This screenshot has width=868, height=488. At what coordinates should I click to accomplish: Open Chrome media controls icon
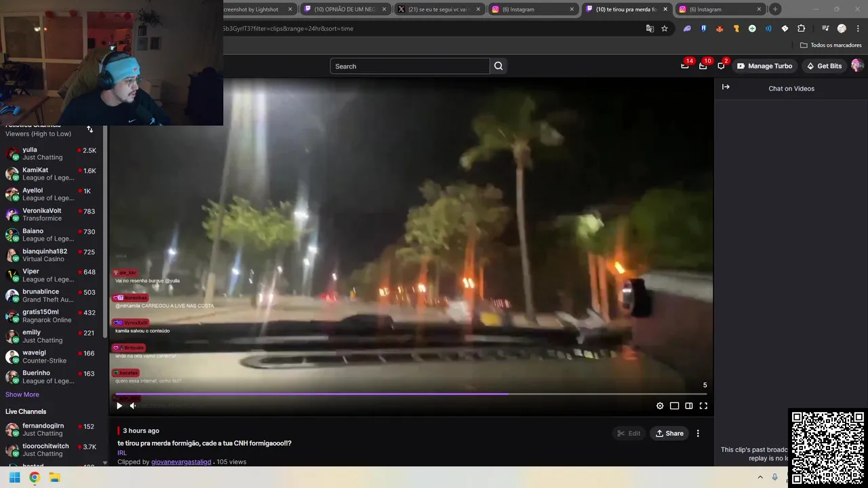[x=825, y=28]
